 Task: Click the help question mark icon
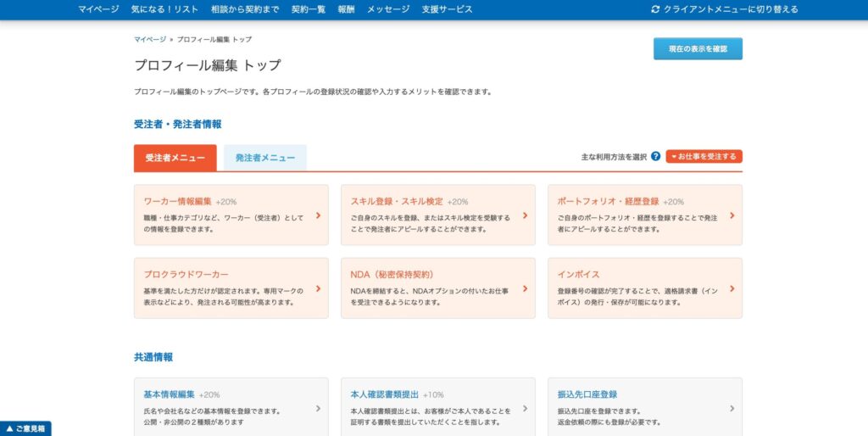click(655, 157)
